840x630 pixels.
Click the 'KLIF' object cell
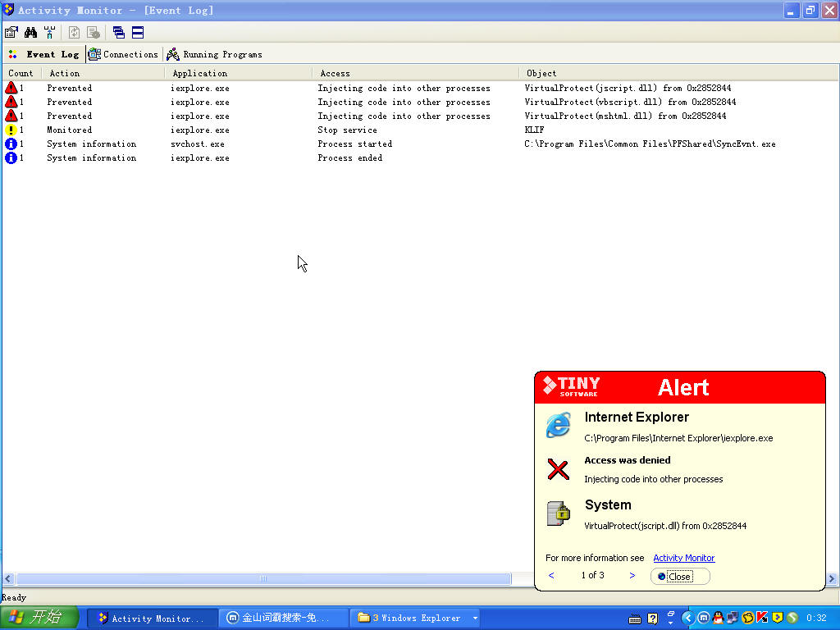coord(534,130)
